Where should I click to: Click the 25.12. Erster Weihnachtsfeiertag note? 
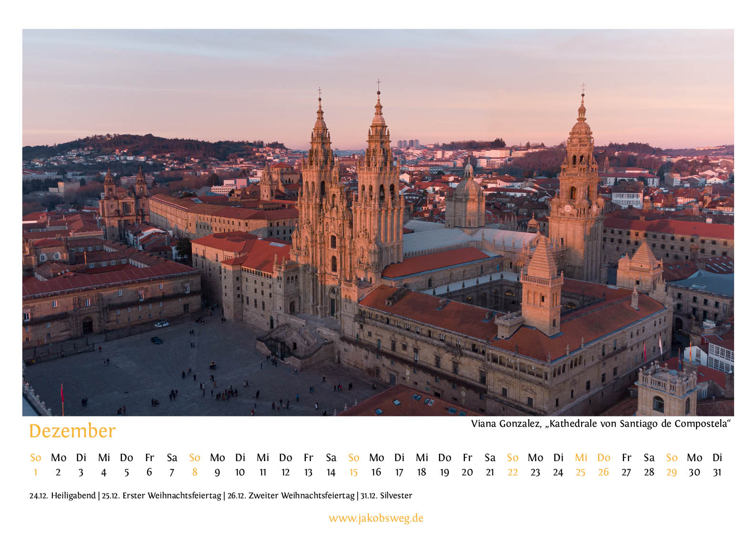161,495
